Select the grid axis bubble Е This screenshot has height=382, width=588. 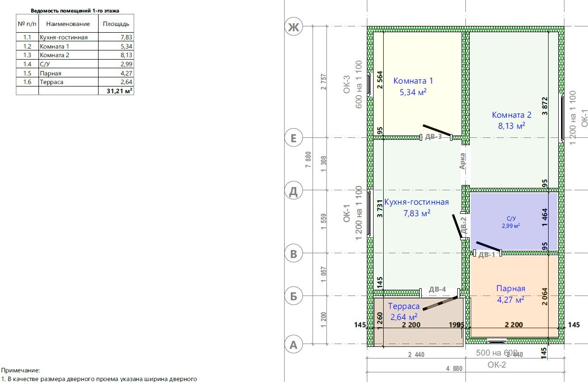click(x=292, y=138)
